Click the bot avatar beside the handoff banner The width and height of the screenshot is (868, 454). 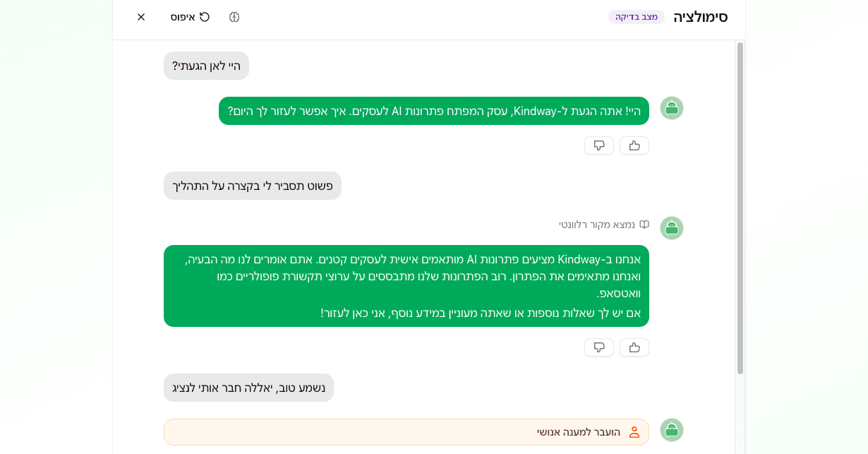671,430
